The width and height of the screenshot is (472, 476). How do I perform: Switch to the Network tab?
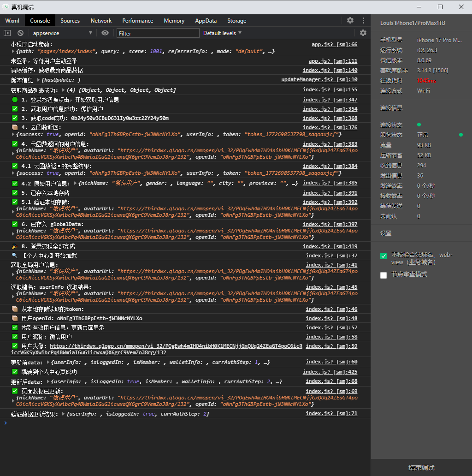coord(101,21)
